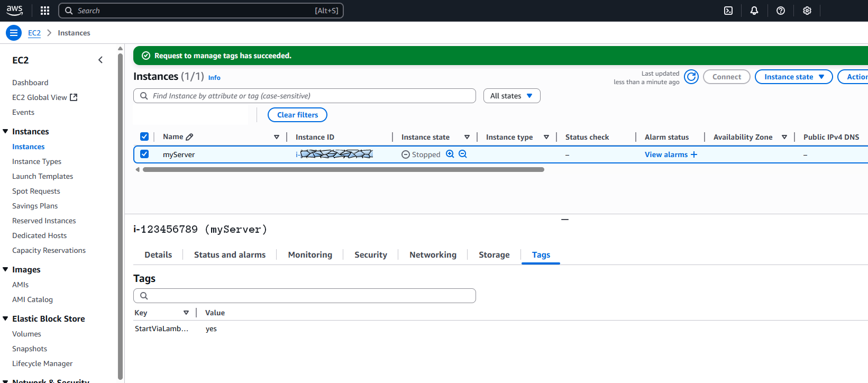The height and width of the screenshot is (383, 868).
Task: Open the AWS services grid menu
Action: point(45,11)
